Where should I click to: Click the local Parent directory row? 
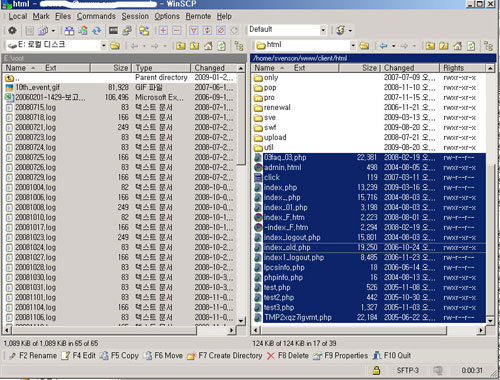120,77
